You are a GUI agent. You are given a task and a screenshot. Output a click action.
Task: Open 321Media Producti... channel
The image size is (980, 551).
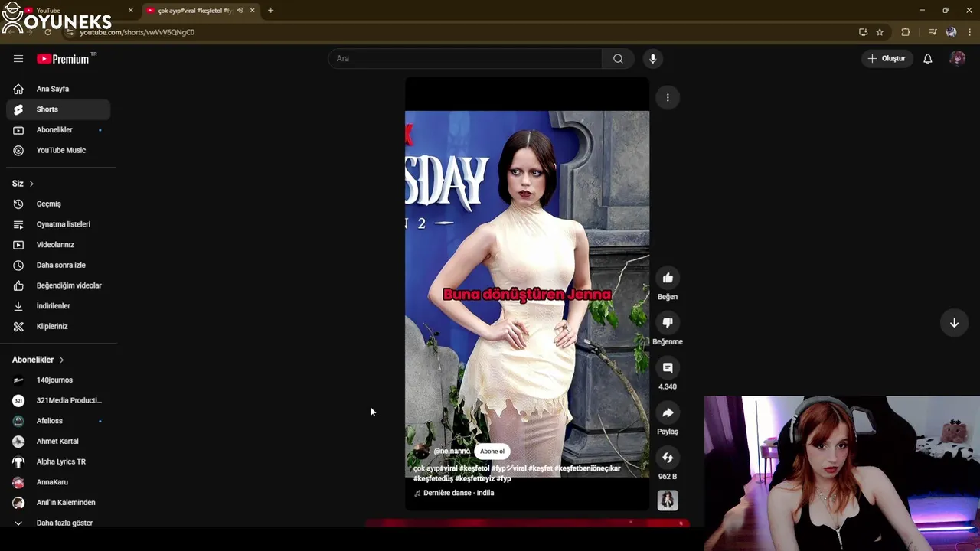pos(58,400)
